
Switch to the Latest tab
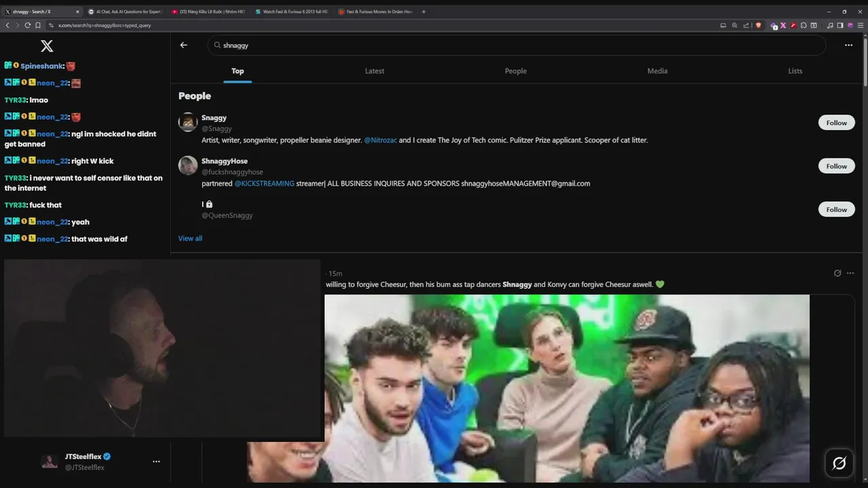[x=374, y=70]
